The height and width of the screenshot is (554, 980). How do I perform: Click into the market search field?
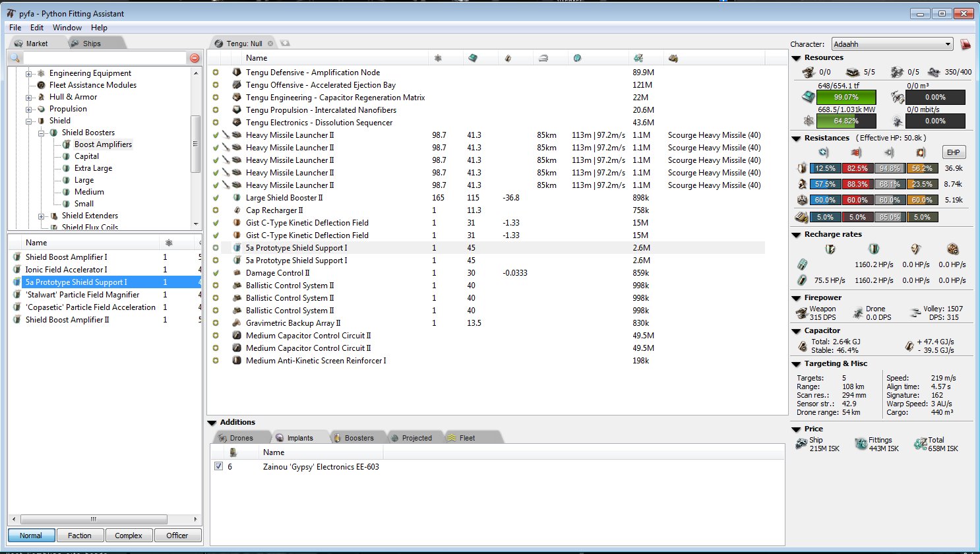tap(104, 58)
